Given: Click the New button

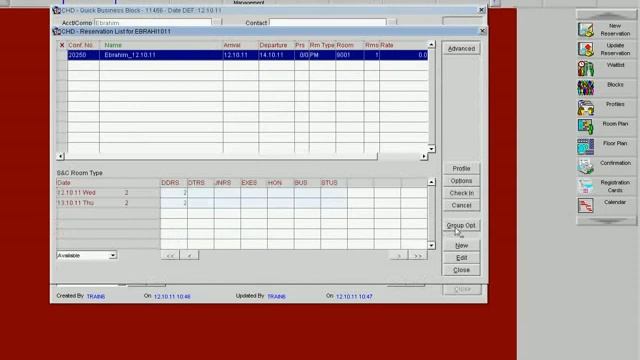Looking at the screenshot, I should [461, 246].
